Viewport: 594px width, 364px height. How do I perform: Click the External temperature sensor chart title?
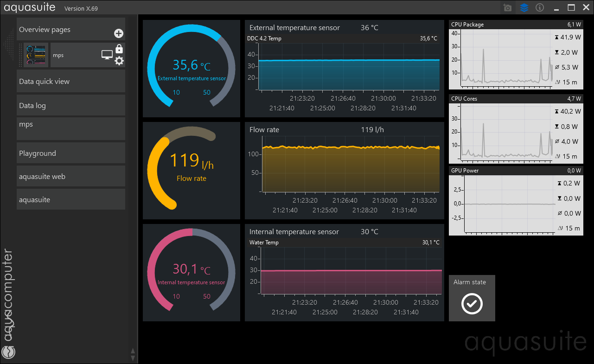click(294, 28)
